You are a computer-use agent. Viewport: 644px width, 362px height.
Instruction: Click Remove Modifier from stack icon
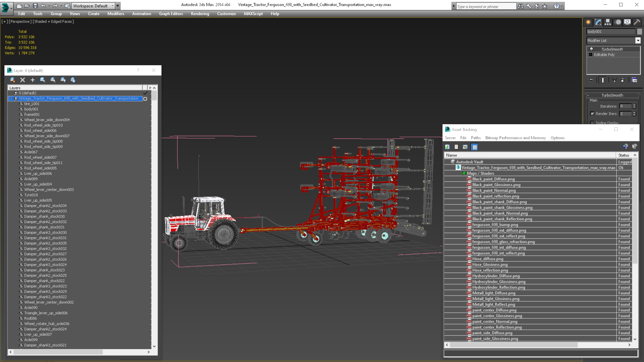(x=623, y=80)
